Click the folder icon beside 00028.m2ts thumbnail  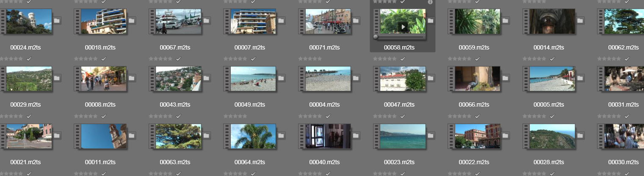580,135
